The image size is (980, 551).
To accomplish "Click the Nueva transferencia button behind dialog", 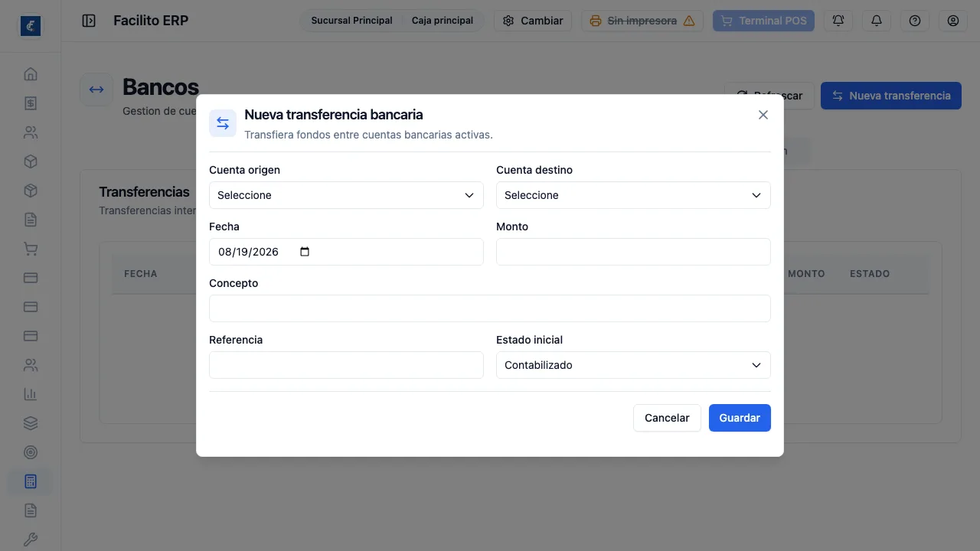I will [x=891, y=96].
